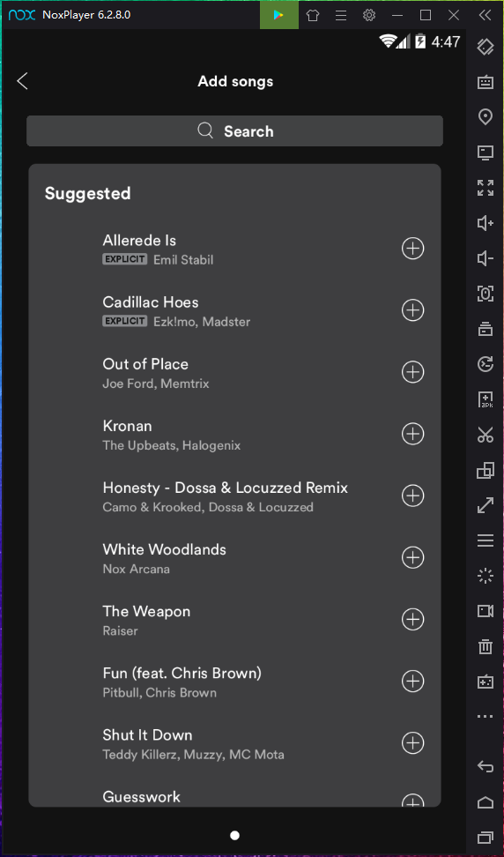
Task: Decrease volume in Nox sidebar
Action: tap(485, 258)
